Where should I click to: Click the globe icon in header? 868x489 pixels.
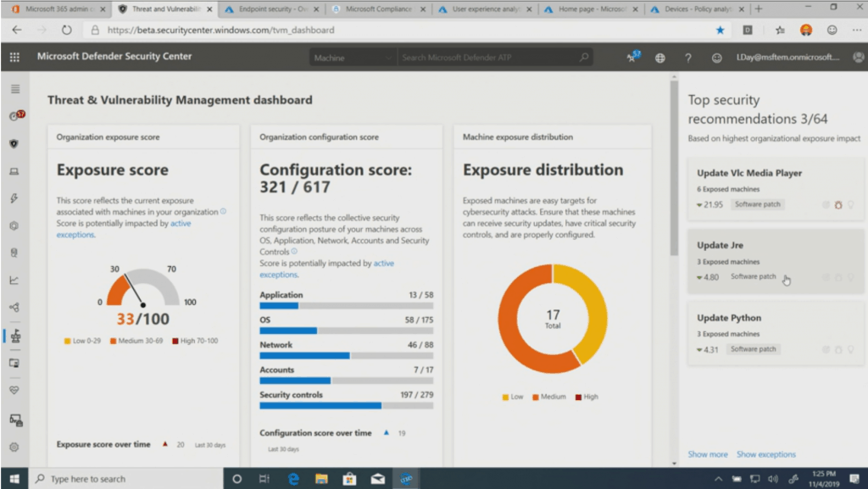[x=659, y=58]
